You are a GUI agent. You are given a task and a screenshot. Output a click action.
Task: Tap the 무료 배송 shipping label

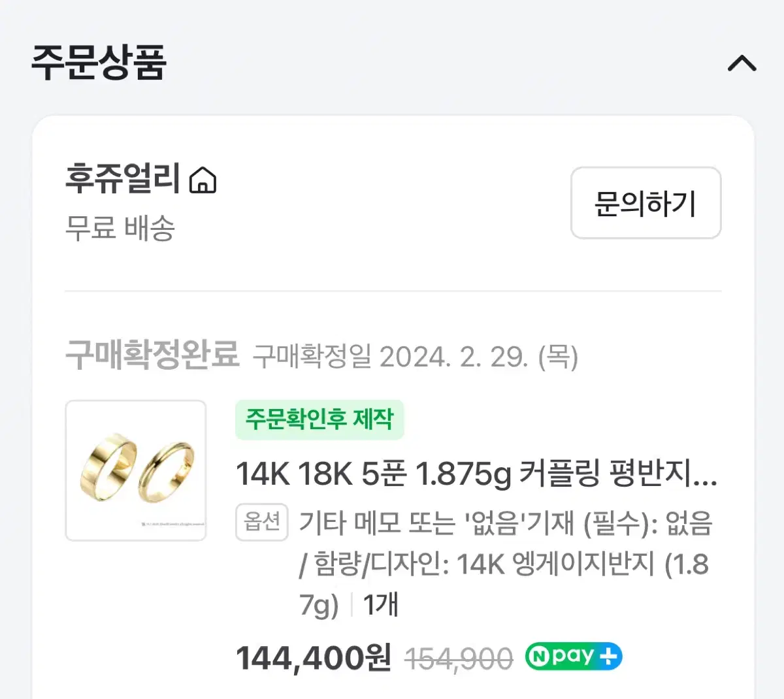point(120,228)
